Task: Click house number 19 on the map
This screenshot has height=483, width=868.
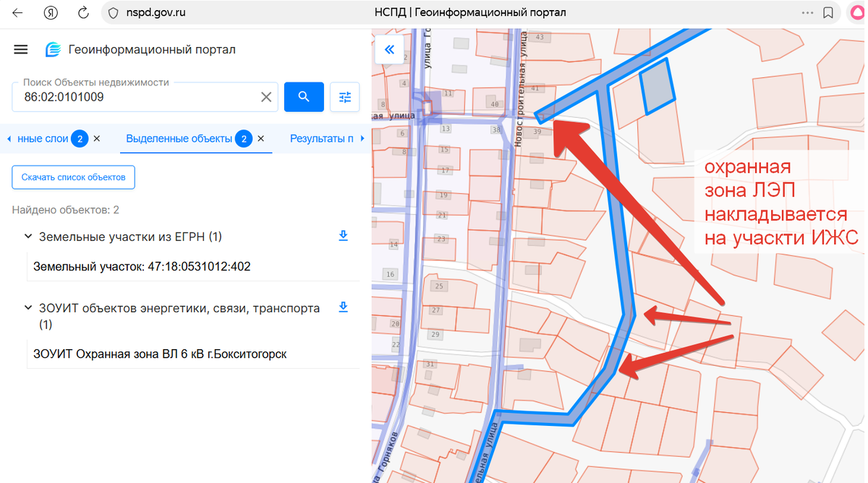Action: [444, 195]
